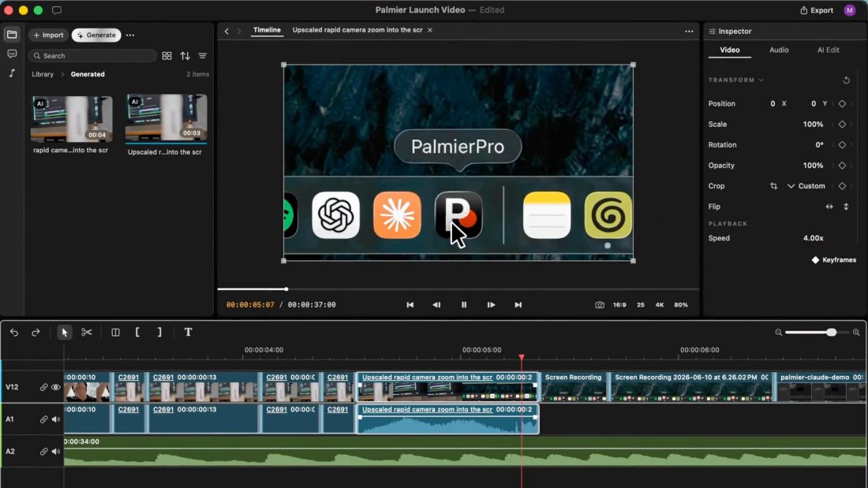
Task: Click the Generate button
Action: [x=96, y=35]
